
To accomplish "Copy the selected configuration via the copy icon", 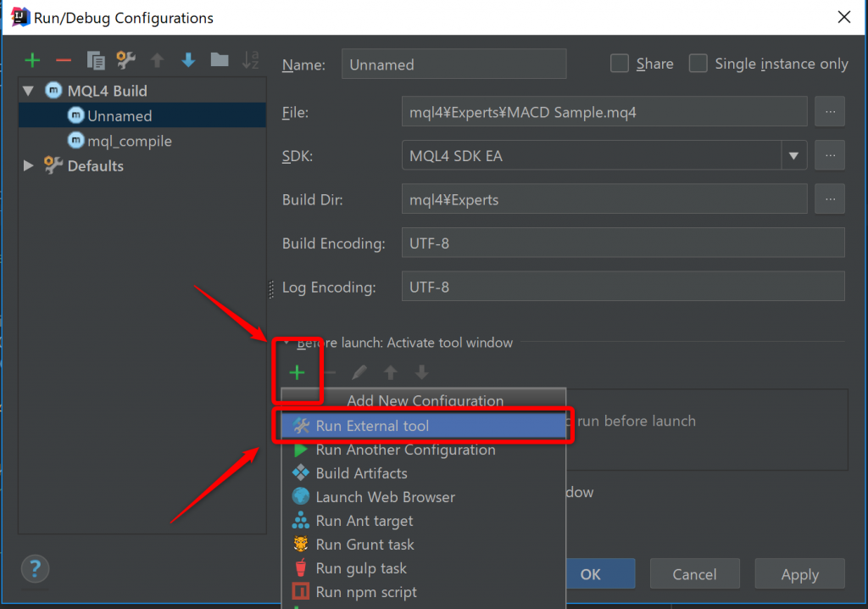I will pyautogui.click(x=96, y=60).
